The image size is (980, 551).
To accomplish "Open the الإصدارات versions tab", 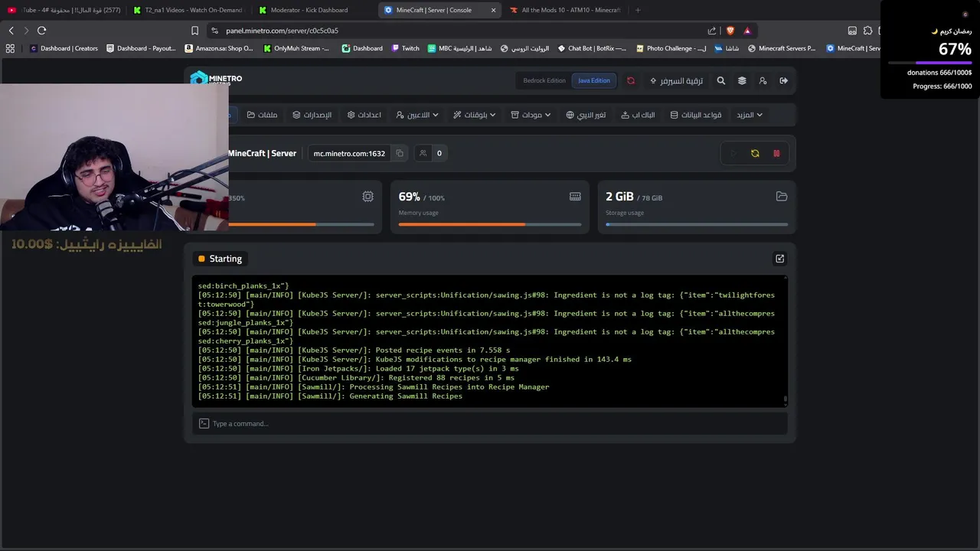I will click(312, 115).
